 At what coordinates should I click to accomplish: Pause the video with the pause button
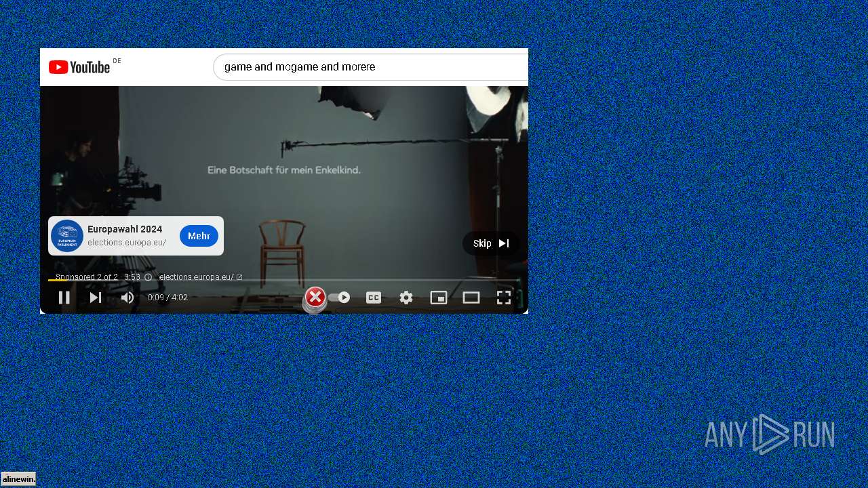click(x=64, y=298)
